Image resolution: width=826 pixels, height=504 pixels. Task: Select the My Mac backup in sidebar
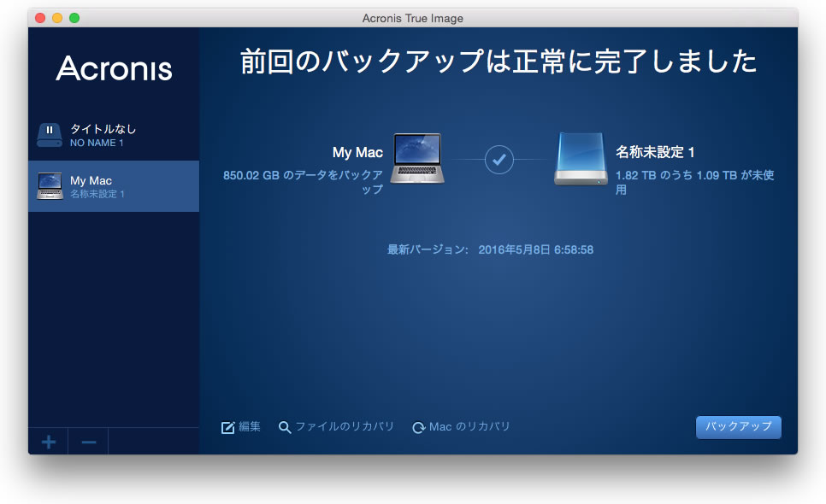[114, 186]
